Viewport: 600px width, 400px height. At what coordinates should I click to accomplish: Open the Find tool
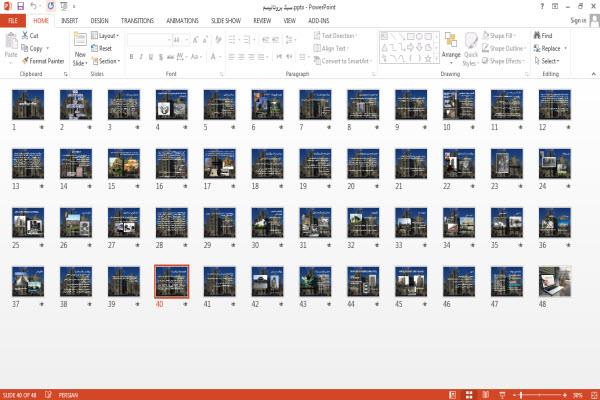pyautogui.click(x=543, y=36)
